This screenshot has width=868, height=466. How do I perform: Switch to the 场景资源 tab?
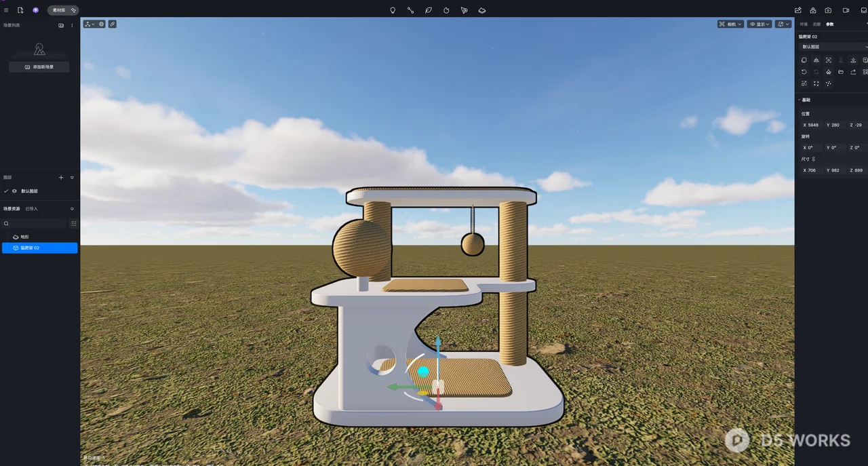pyautogui.click(x=12, y=209)
